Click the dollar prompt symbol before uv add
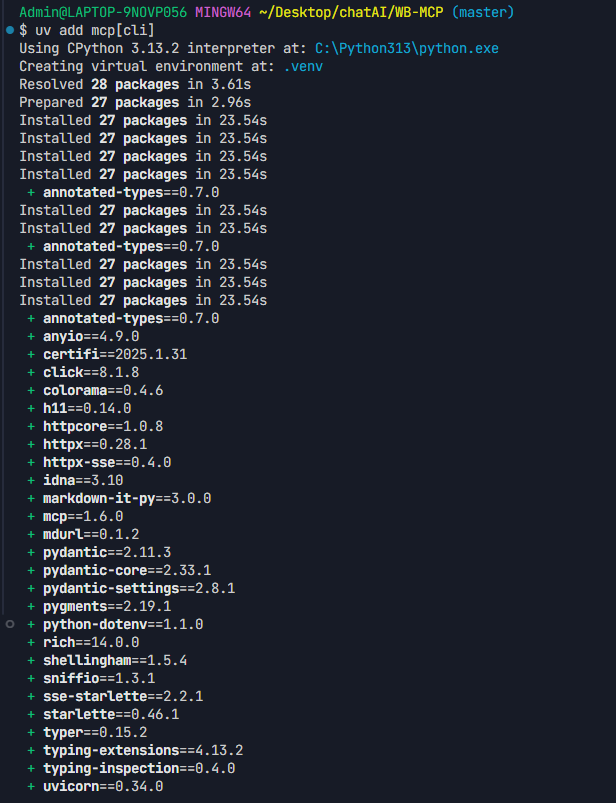 [x=24, y=31]
